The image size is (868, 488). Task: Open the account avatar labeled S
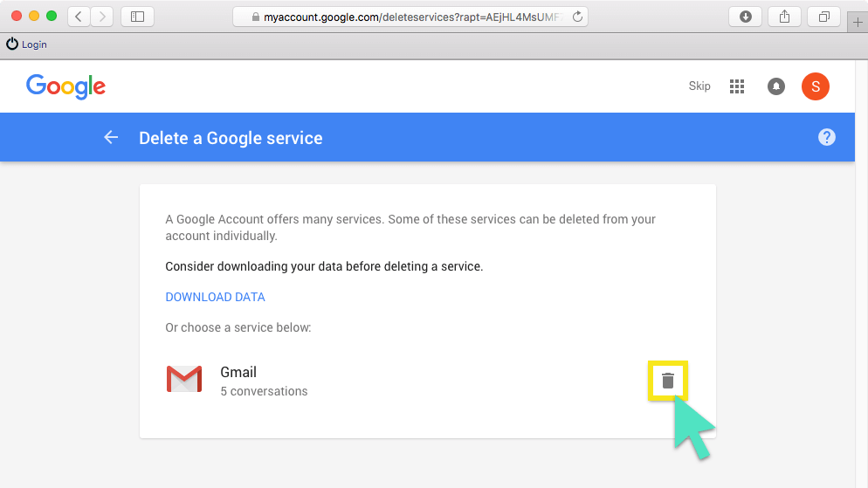click(816, 86)
